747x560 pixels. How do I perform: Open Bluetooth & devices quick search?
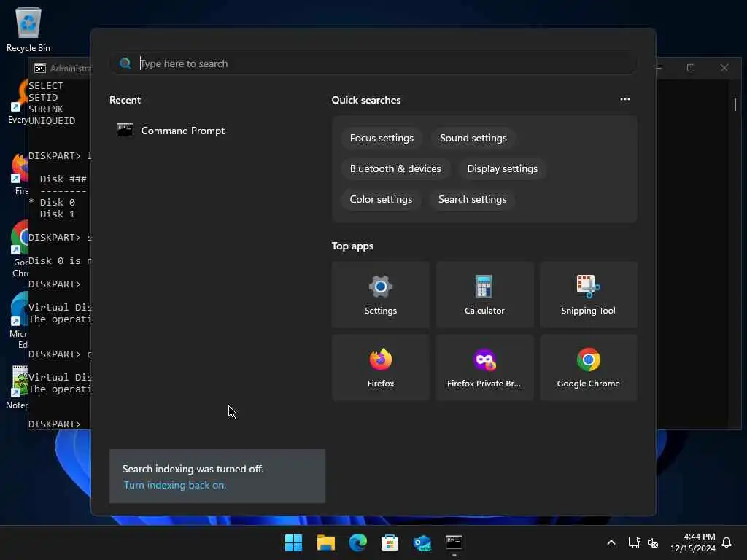[x=395, y=168]
